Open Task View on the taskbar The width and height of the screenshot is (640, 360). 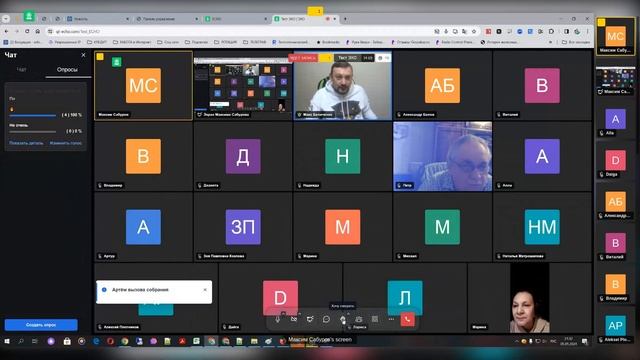pos(35,341)
